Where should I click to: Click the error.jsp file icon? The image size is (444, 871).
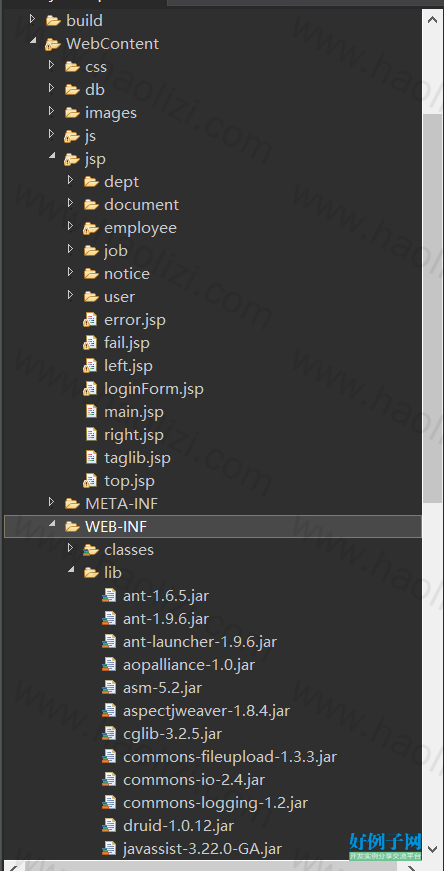coord(91,320)
